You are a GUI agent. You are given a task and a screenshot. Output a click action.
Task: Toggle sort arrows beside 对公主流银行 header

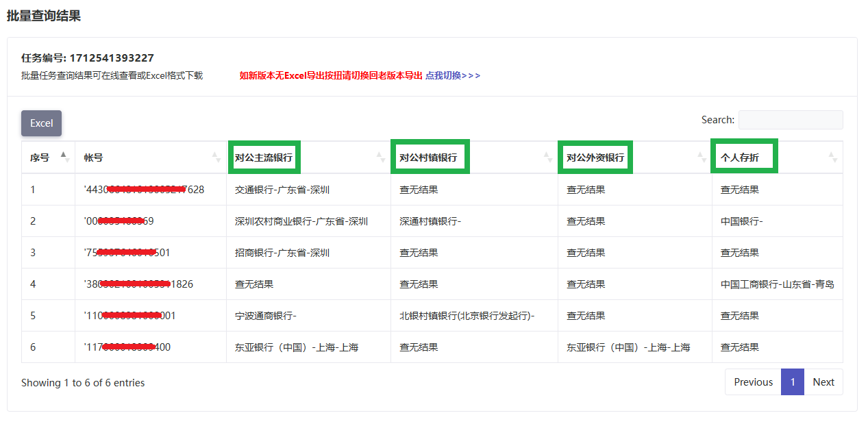[381, 157]
